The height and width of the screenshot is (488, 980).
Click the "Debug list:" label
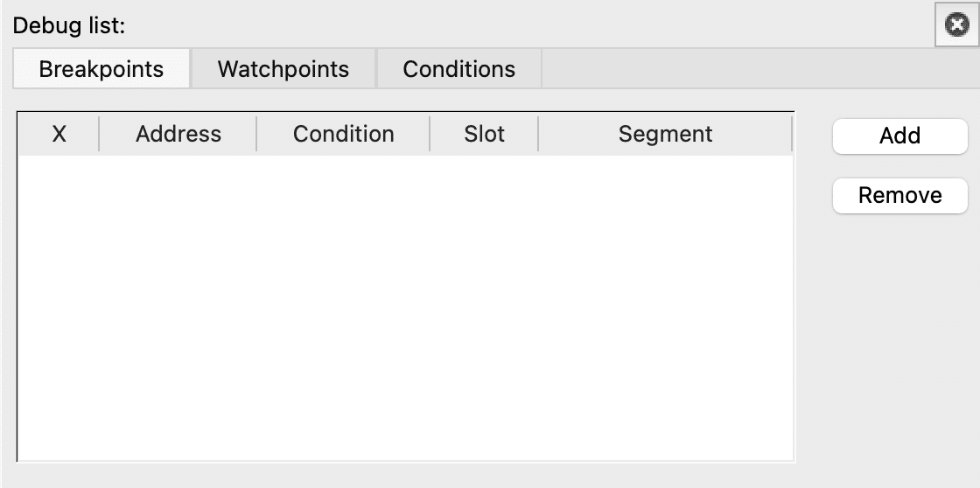pos(68,26)
